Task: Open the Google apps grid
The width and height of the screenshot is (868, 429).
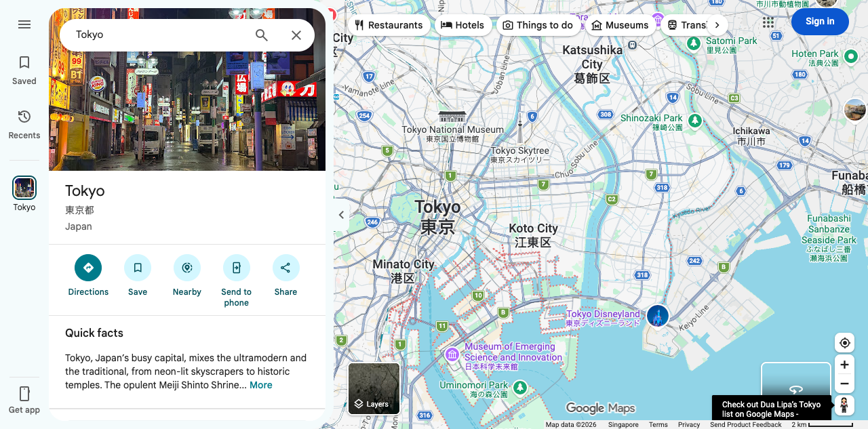Action: tap(768, 22)
